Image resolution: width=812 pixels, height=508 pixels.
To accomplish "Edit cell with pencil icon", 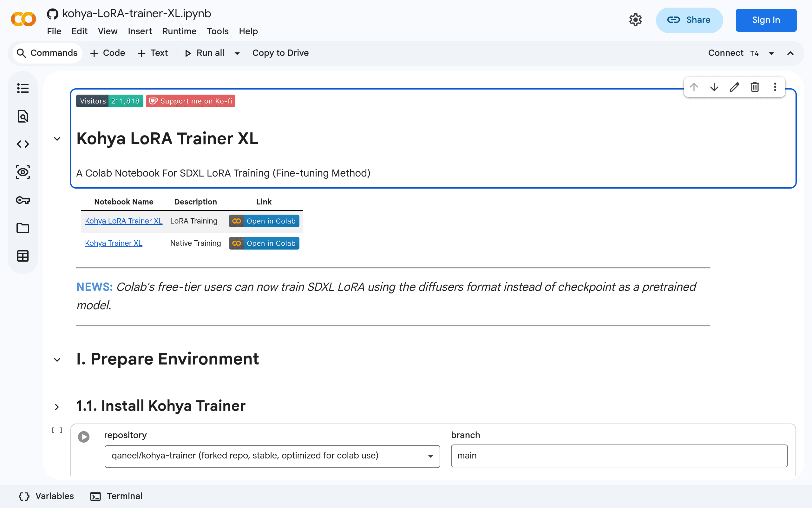I will (735, 87).
